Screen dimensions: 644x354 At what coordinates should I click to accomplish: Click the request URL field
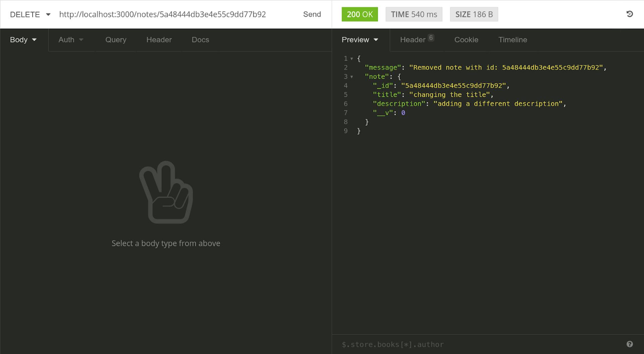[162, 14]
